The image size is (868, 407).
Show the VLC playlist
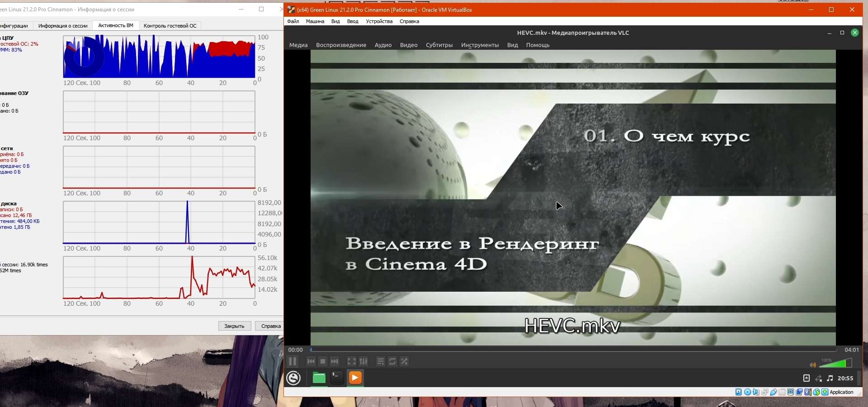click(x=381, y=361)
